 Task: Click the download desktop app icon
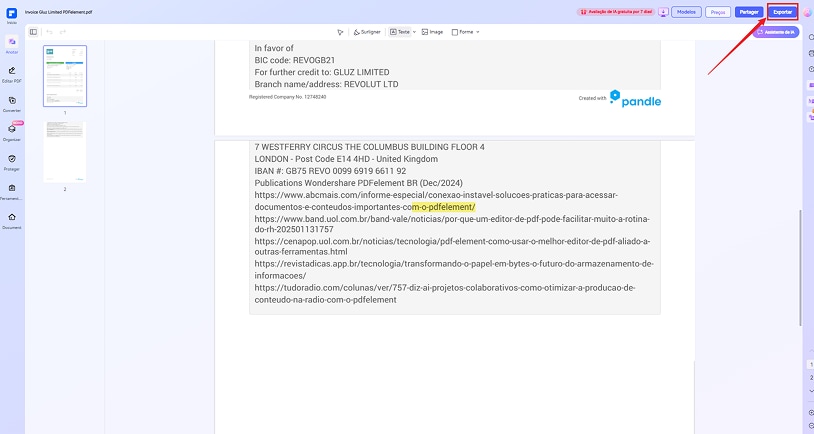pyautogui.click(x=663, y=12)
